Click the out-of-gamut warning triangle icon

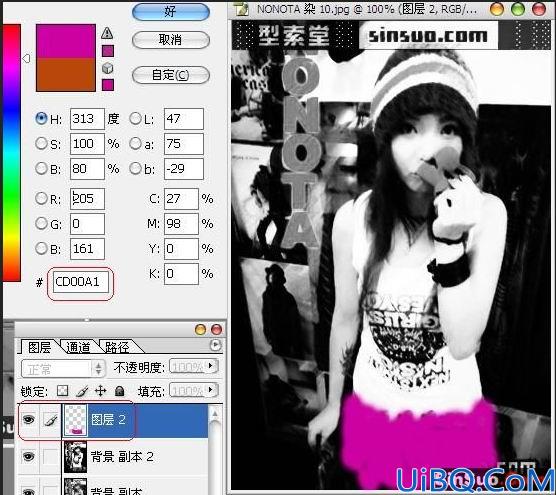click(107, 33)
